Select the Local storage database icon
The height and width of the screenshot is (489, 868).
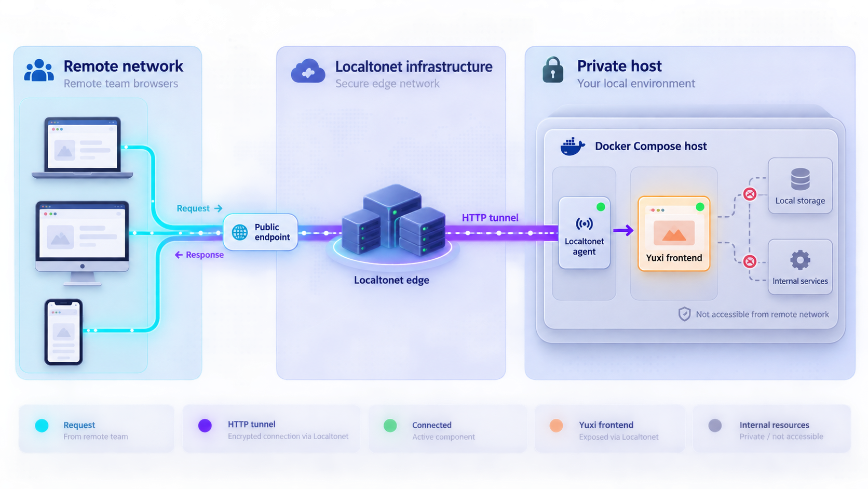[800, 179]
